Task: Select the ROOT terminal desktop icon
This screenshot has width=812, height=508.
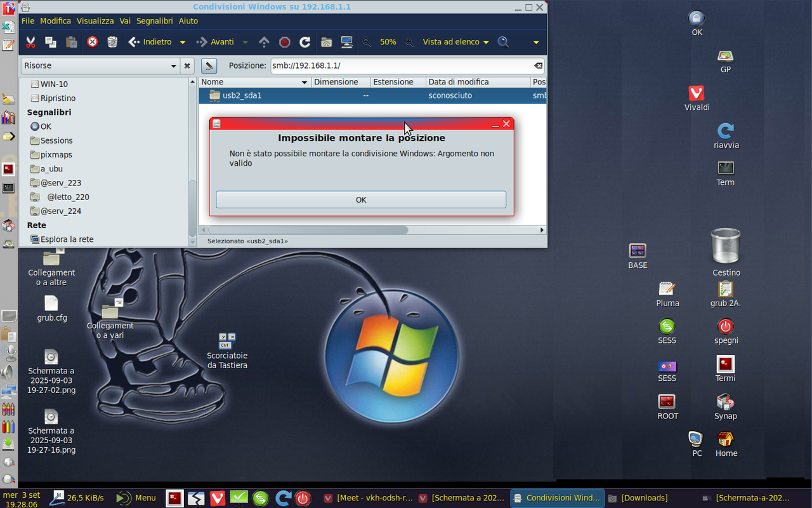Action: tap(667, 407)
